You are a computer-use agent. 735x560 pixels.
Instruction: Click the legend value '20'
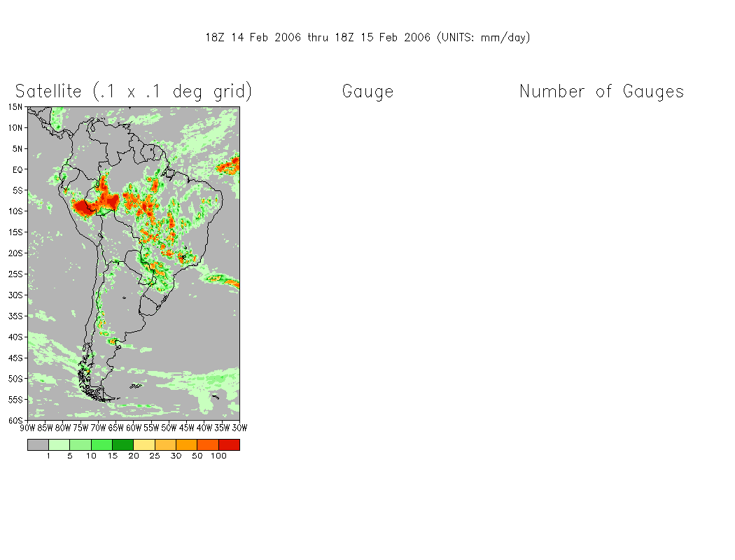(x=134, y=456)
